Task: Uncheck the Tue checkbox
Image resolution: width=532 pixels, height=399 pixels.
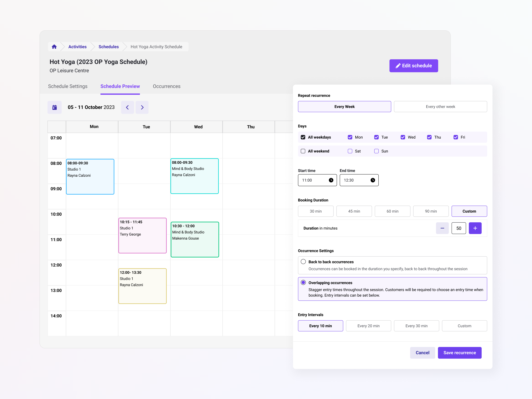Action: point(376,137)
